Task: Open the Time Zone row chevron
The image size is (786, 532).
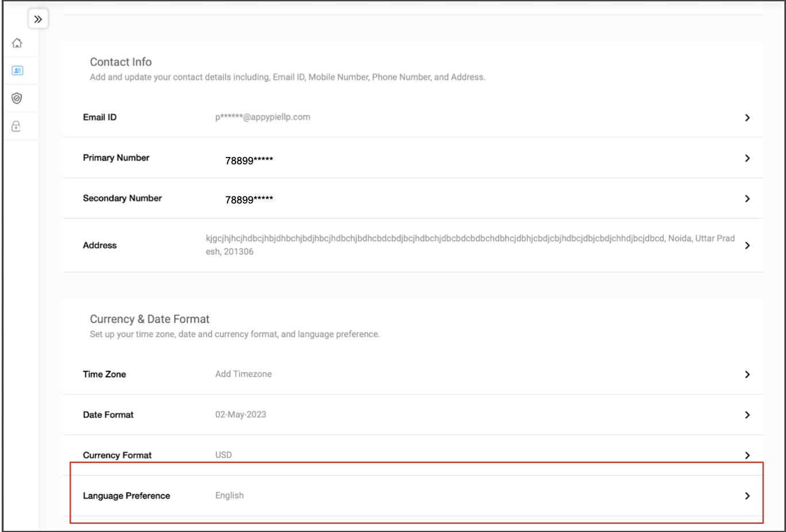Action: point(747,375)
